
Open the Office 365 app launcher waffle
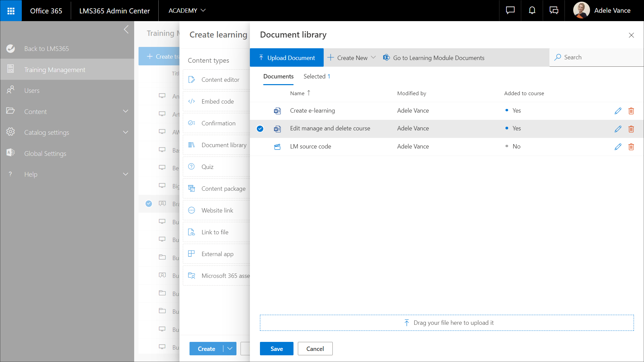11,11
